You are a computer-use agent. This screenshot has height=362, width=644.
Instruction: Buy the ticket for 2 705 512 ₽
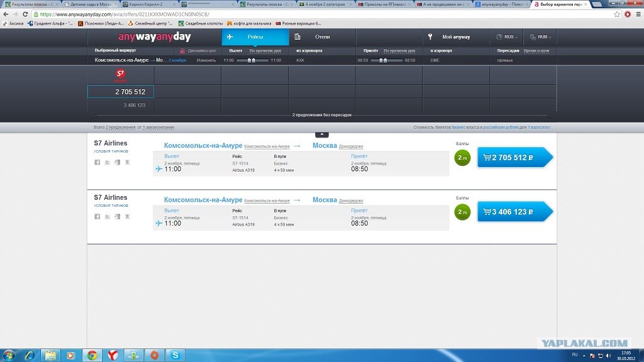[515, 158]
